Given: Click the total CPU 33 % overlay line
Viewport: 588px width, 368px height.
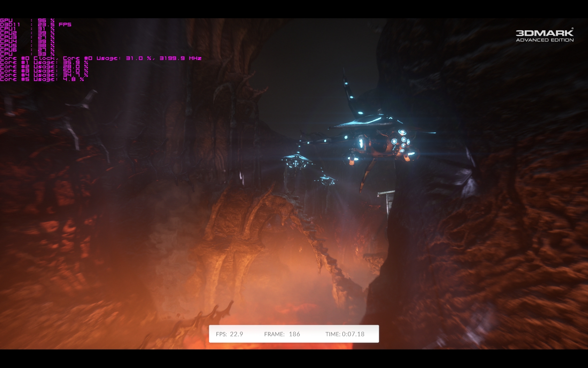Looking at the screenshot, I should (x=27, y=54).
